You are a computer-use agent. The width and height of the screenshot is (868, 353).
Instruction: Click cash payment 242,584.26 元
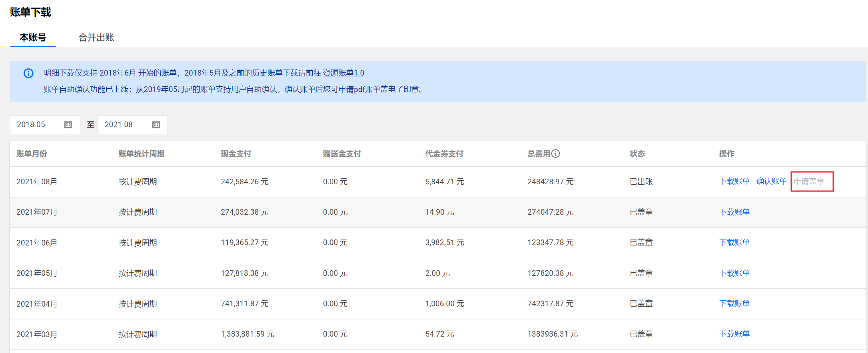[245, 181]
